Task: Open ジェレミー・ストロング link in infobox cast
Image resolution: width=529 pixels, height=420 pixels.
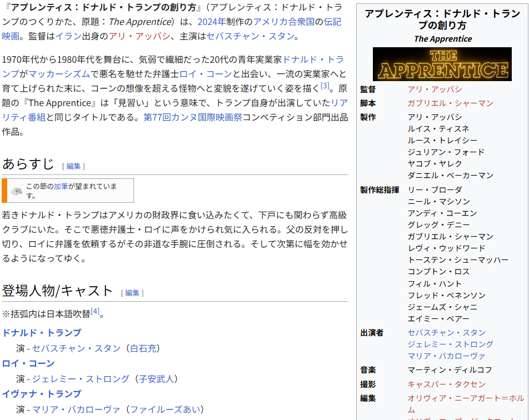Action: [x=450, y=344]
